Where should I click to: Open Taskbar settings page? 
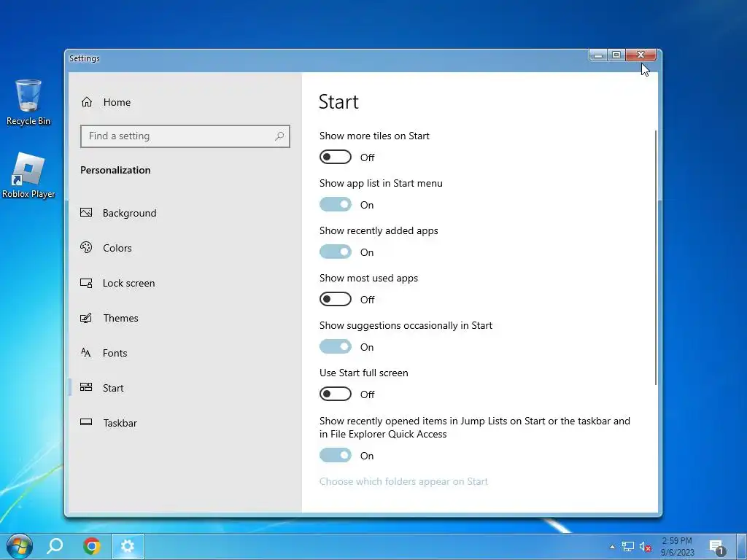click(x=185, y=423)
